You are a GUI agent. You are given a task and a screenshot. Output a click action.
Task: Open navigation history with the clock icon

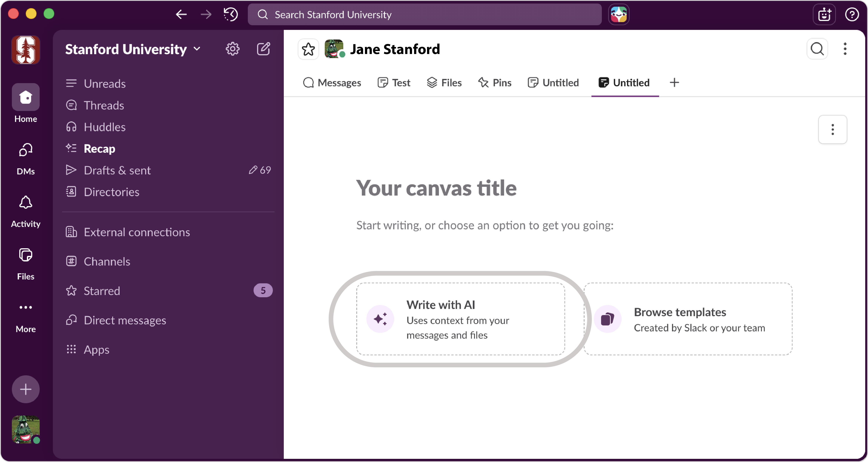click(230, 14)
